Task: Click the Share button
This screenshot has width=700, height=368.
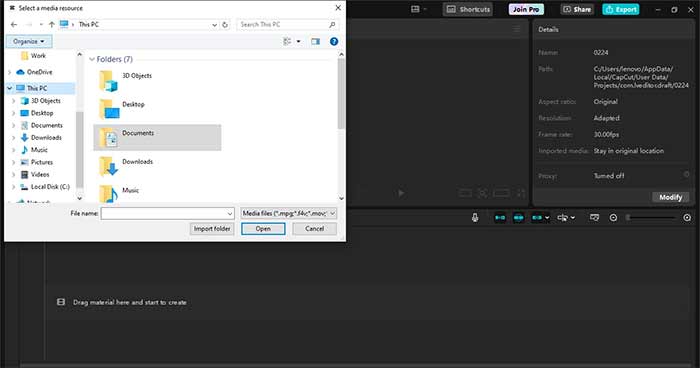Action: click(577, 9)
